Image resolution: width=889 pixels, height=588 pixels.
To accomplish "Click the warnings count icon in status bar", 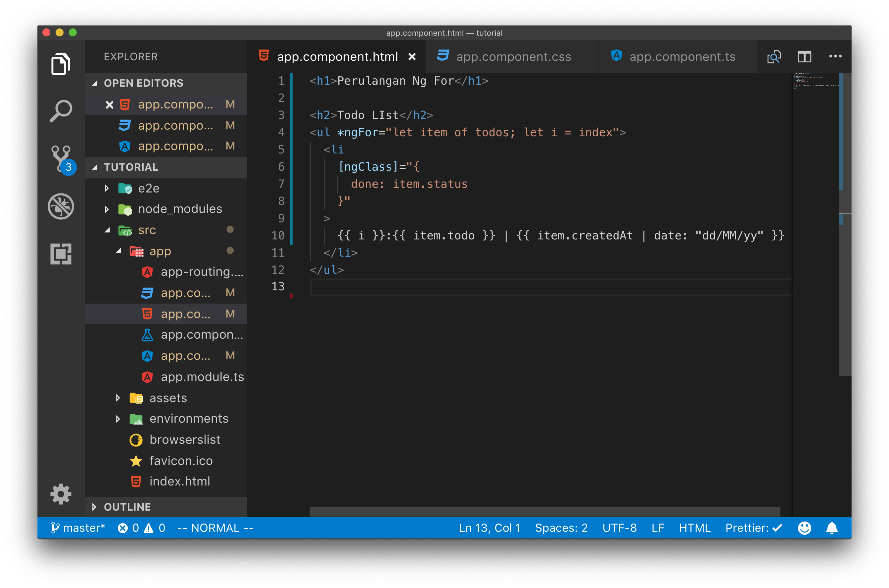I will click(155, 528).
